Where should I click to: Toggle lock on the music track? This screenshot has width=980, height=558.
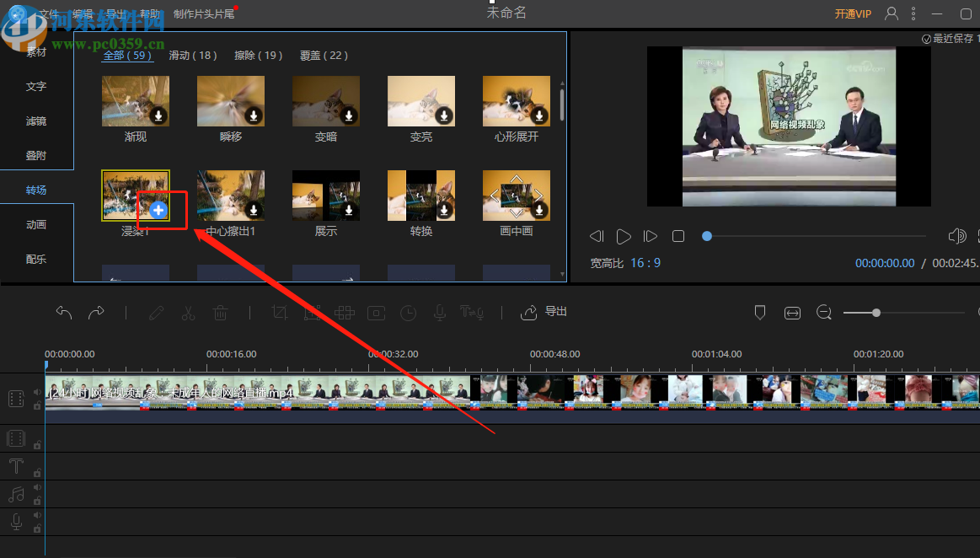pos(38,501)
